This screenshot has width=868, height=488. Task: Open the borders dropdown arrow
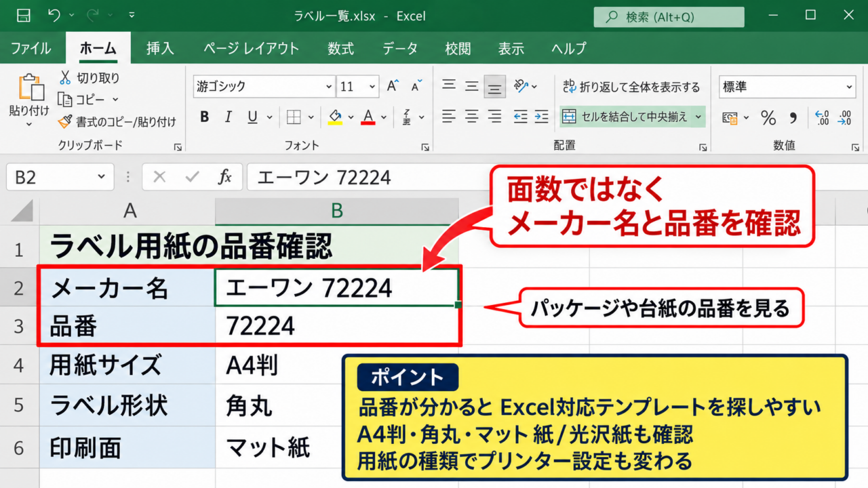[311, 117]
